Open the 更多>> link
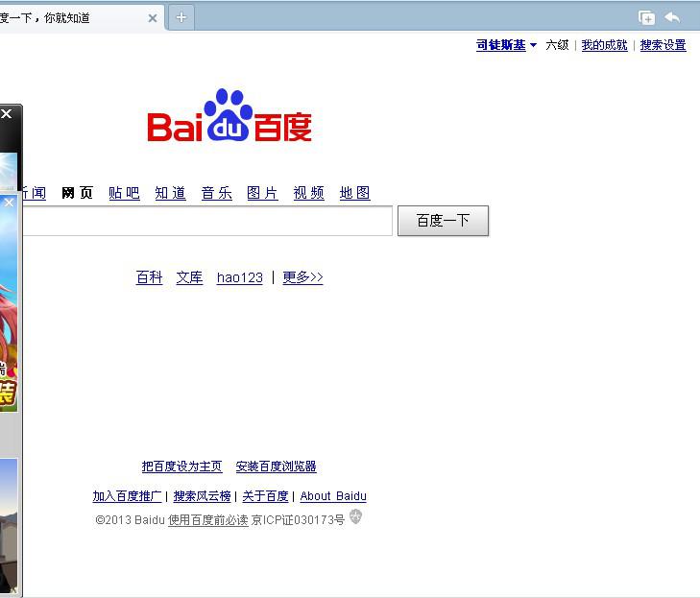The height and width of the screenshot is (598, 700). click(302, 277)
